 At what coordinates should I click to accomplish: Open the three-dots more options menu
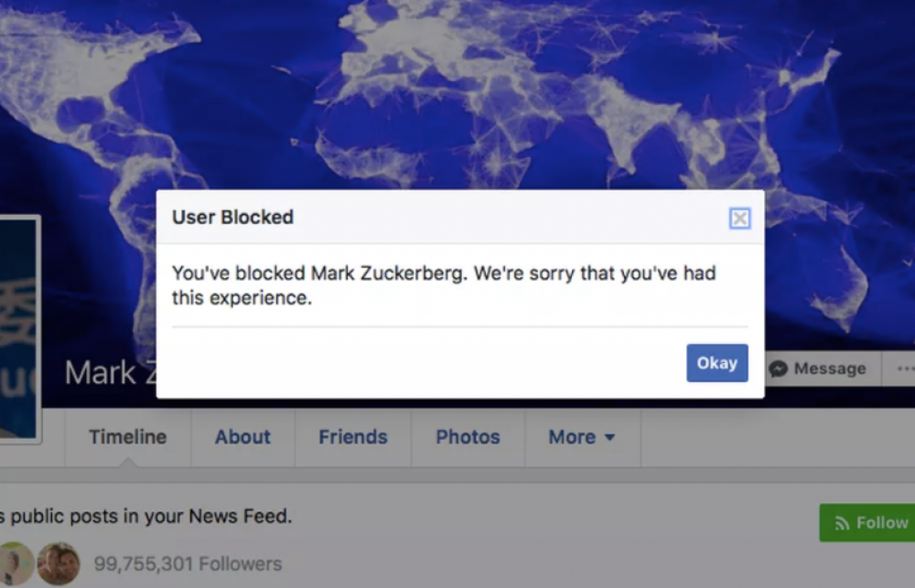pos(905,369)
